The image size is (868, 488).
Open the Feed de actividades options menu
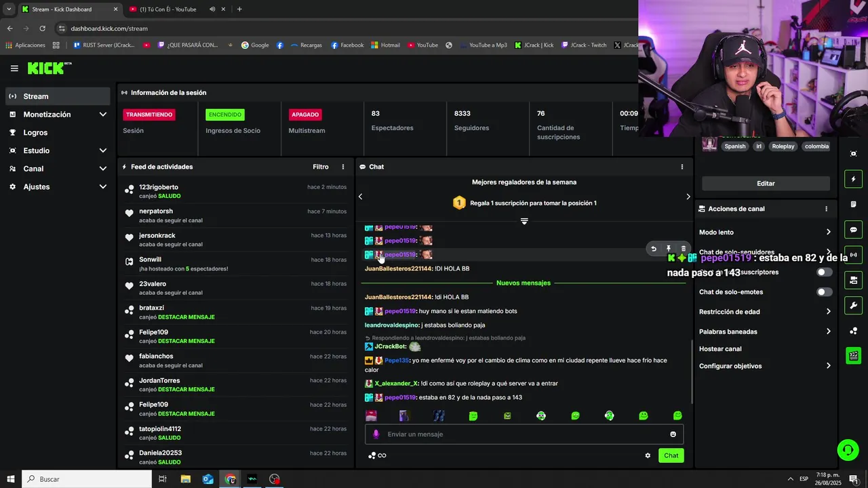click(343, 167)
